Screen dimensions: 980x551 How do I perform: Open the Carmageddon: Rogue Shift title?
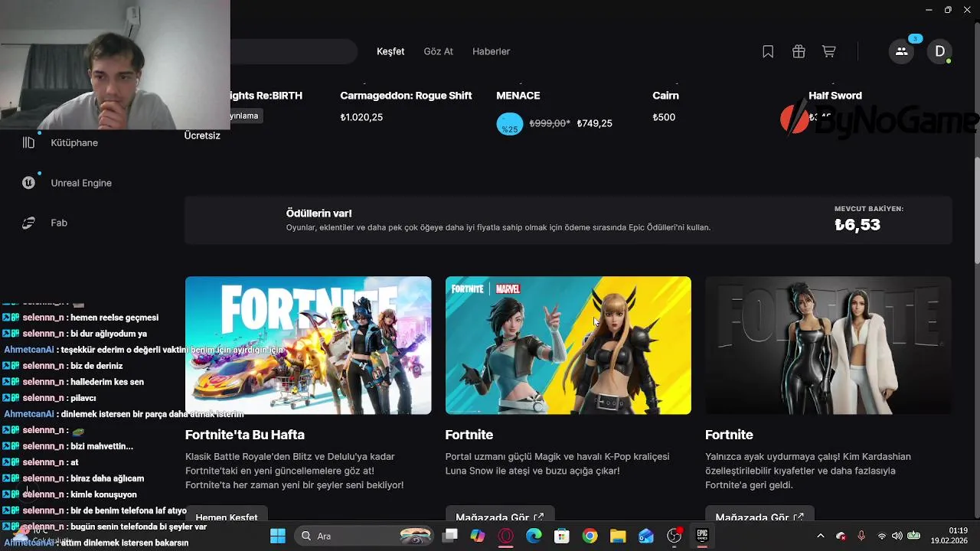coord(406,96)
